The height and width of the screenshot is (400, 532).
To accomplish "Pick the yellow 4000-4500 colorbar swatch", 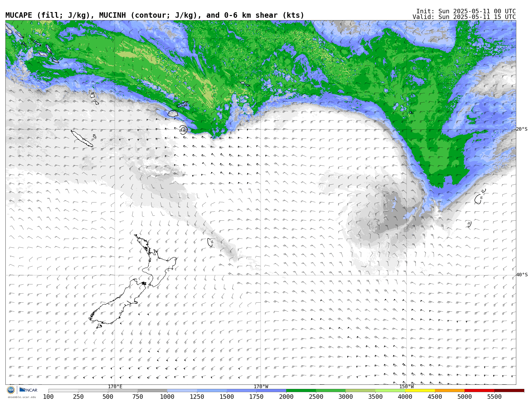I will [x=420, y=391].
